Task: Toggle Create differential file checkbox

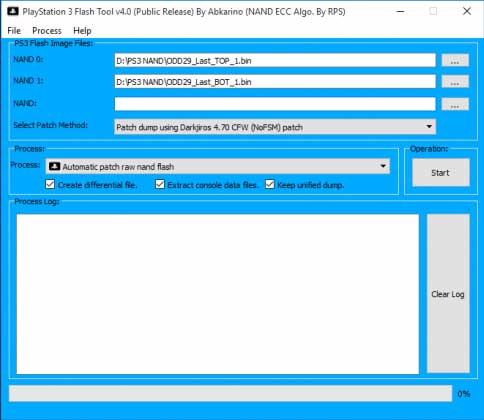Action: point(50,184)
